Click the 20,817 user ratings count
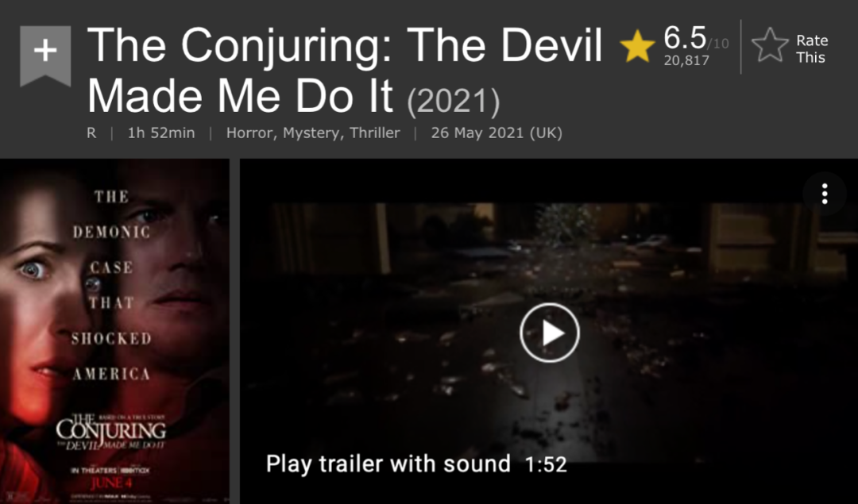Screen dimensions: 858x504 tap(686, 60)
